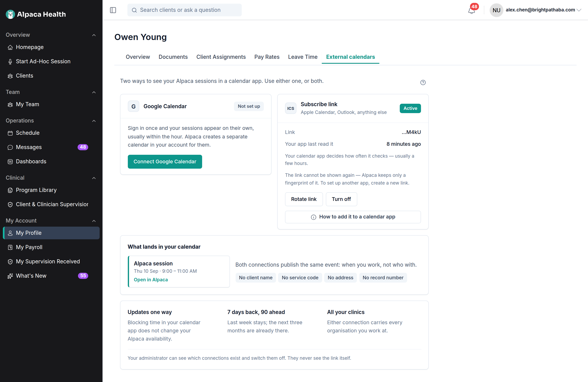Switch to the Pay Rates tab
Viewport: 588px width, 382px height.
[267, 57]
